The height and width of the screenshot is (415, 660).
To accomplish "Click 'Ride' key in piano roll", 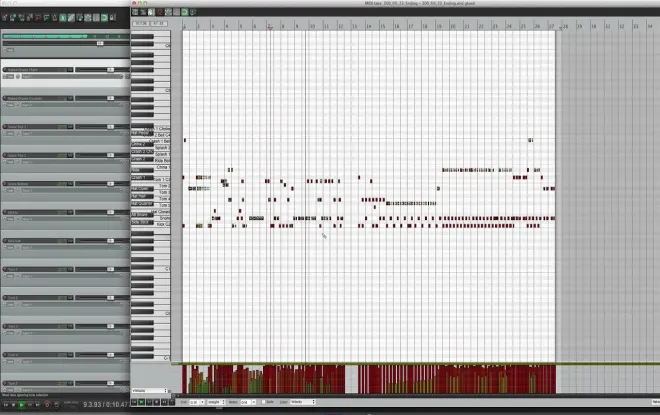I will [x=142, y=170].
